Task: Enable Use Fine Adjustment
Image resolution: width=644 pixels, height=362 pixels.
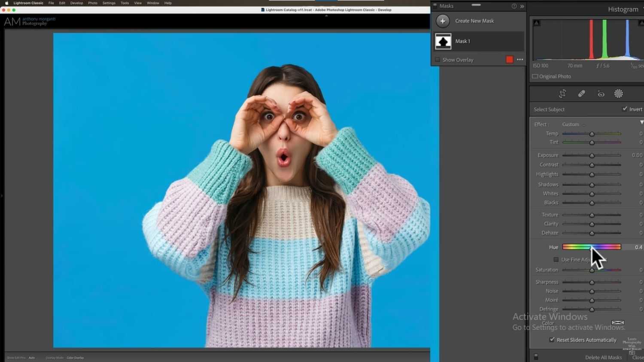Action: (x=556, y=259)
